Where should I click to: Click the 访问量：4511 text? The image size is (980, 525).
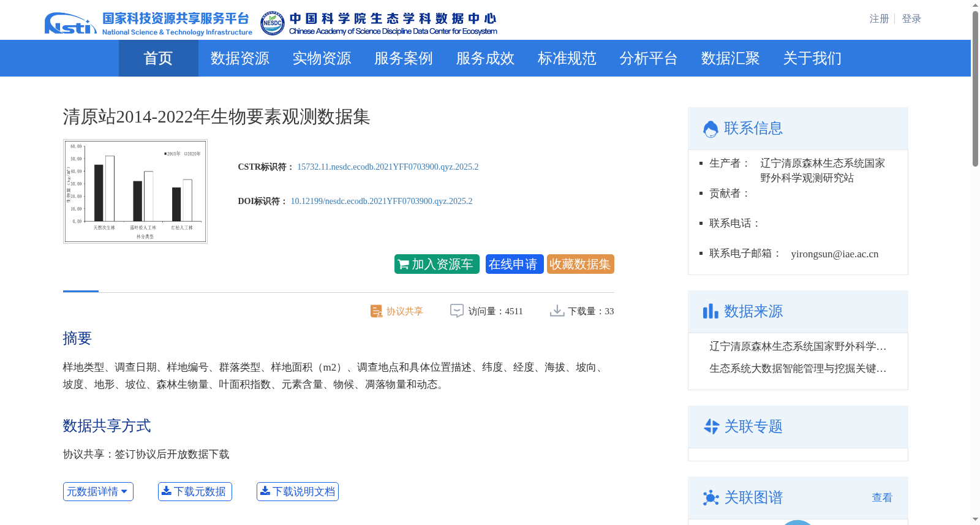(496, 311)
